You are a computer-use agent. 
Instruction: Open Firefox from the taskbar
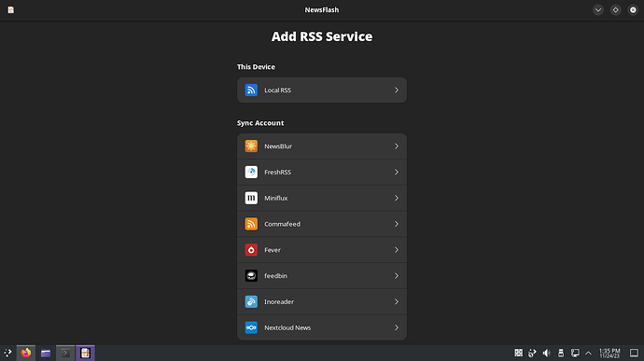pos(26,353)
